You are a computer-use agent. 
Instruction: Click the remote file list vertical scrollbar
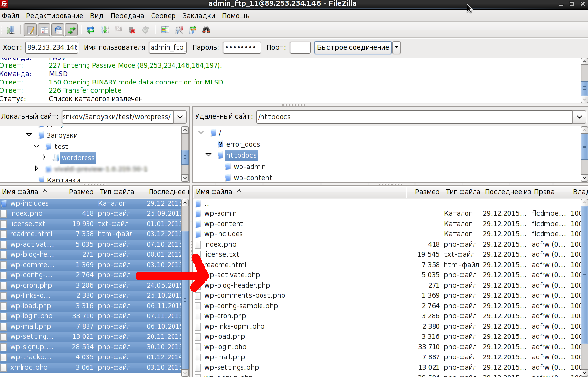pos(584,287)
